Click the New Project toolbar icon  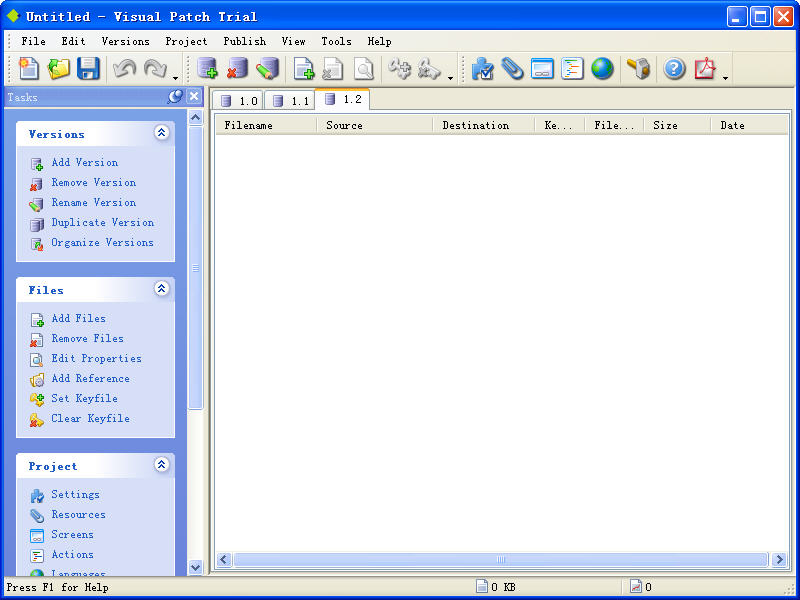coord(29,69)
